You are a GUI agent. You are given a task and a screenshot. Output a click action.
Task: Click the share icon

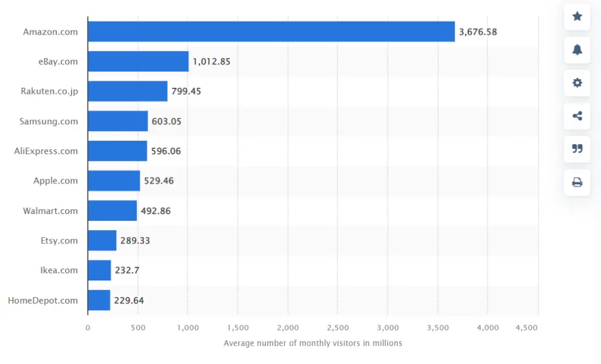[577, 116]
